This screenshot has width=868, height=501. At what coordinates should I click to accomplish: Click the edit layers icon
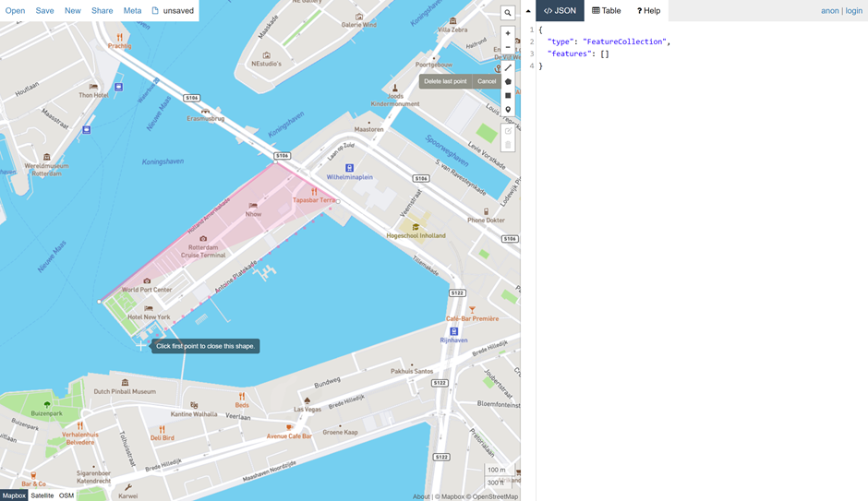pos(508,131)
